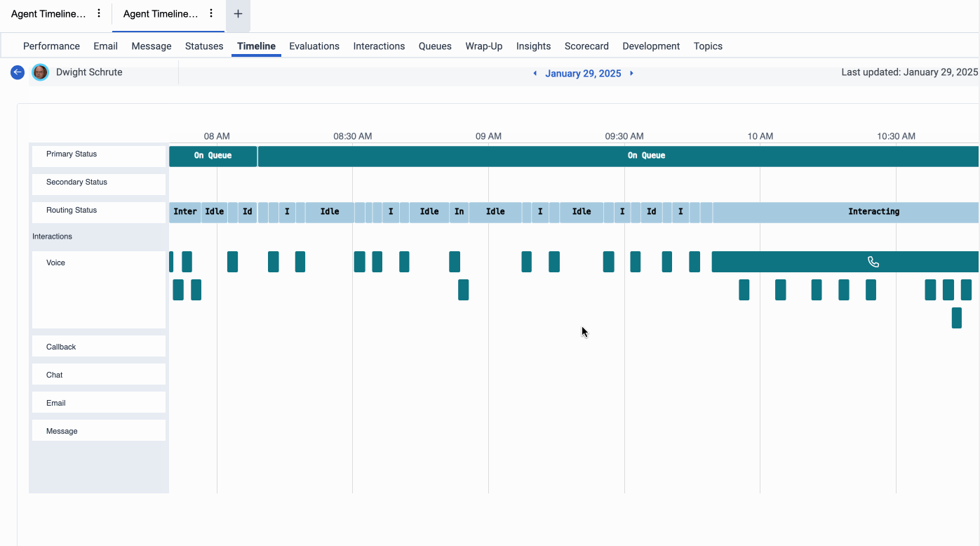Switch to the Performance tab
Viewport: 980px width, 546px height.
point(51,46)
